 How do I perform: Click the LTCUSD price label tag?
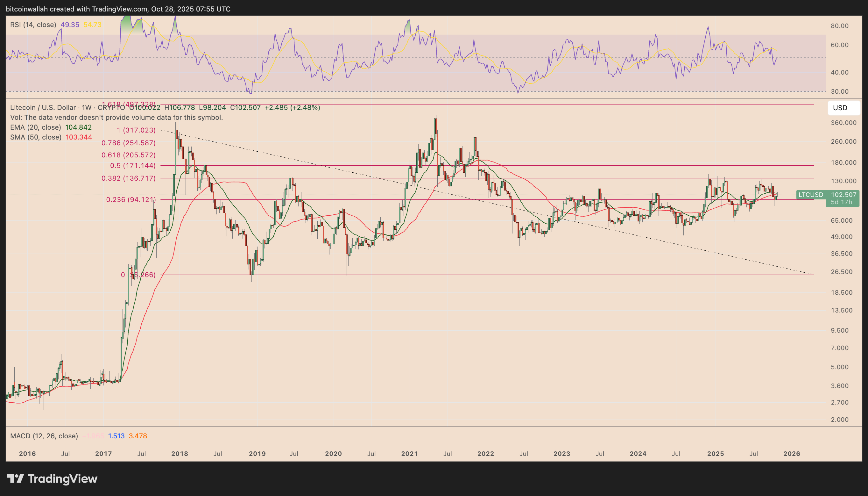(x=811, y=195)
